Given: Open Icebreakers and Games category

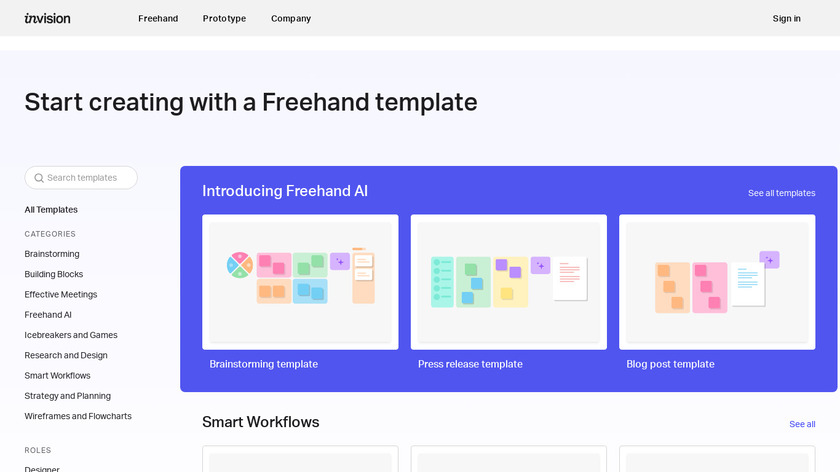Looking at the screenshot, I should [x=71, y=335].
